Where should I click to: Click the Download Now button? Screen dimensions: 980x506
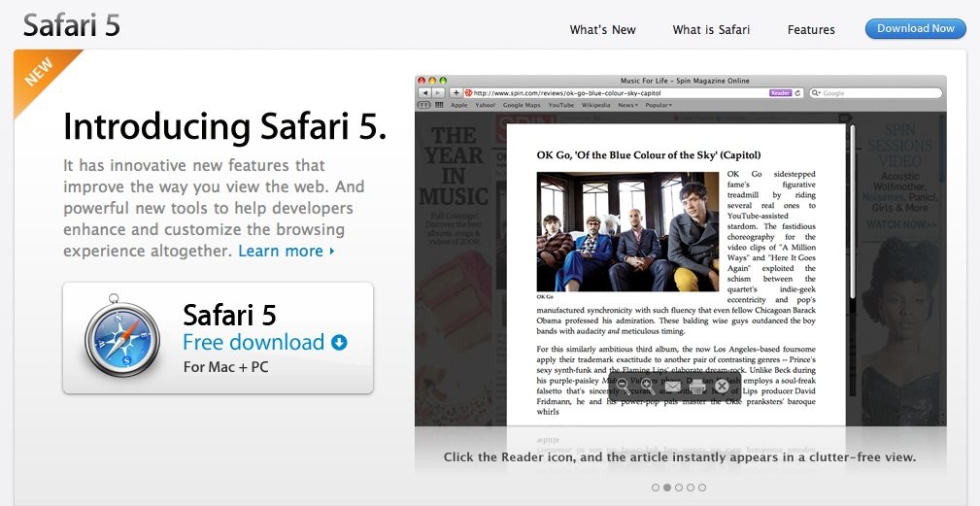pyautogui.click(x=916, y=29)
